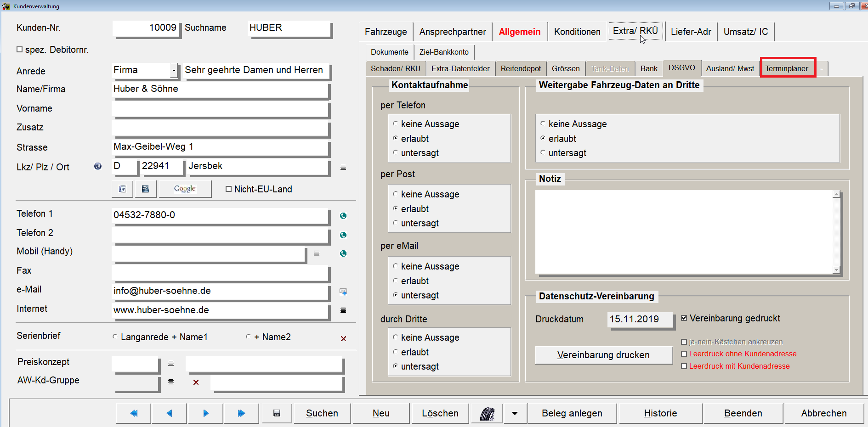The height and width of the screenshot is (427, 868).
Task: Jump to the first customer record
Action: point(134,413)
